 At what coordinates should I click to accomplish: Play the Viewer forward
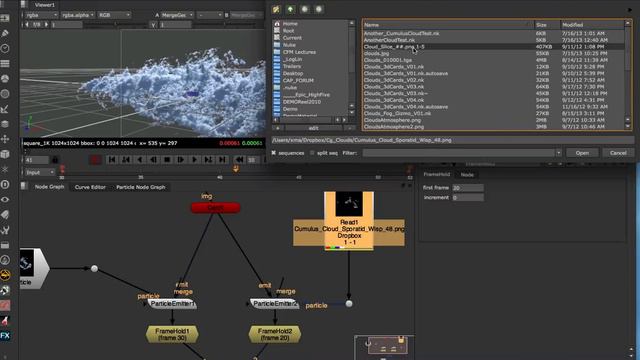(x=194, y=160)
